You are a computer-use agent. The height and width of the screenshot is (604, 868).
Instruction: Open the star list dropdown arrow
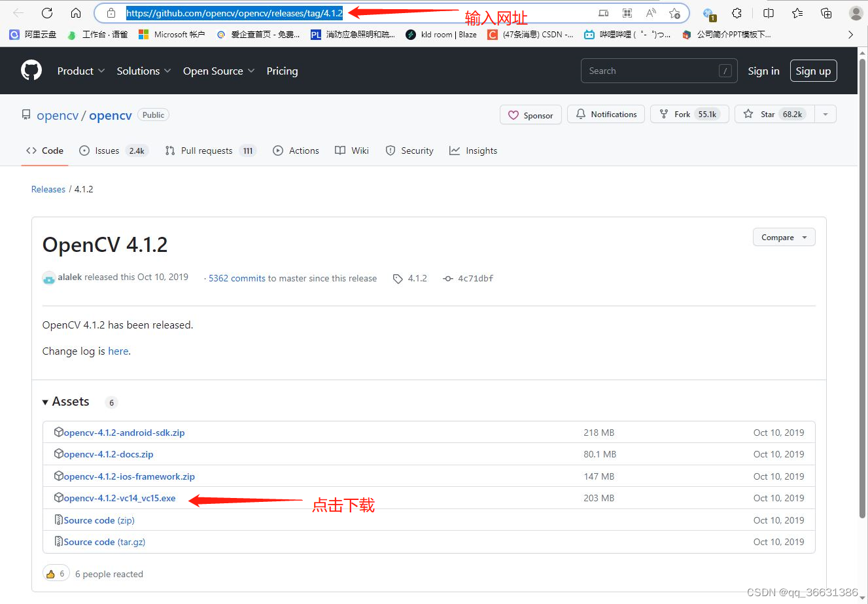pos(825,115)
